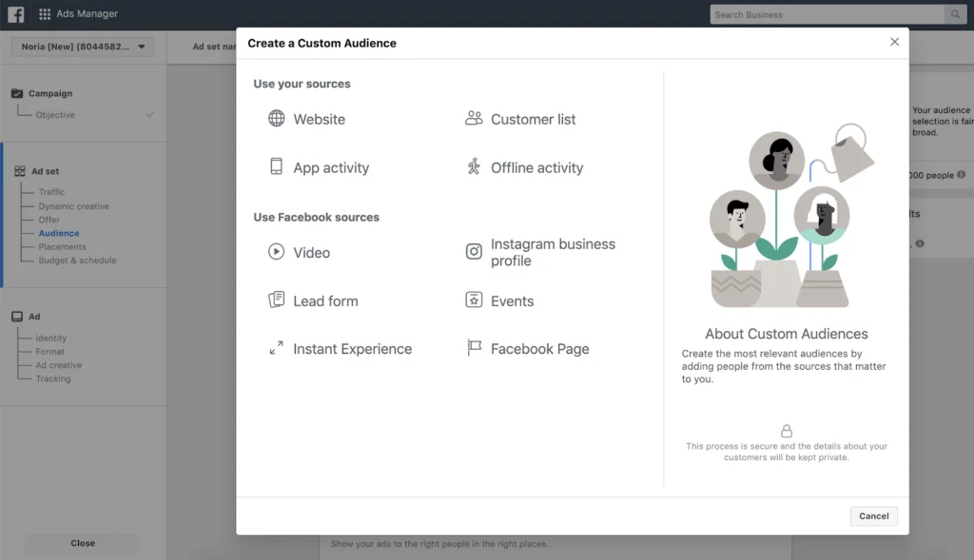This screenshot has height=560, width=974.
Task: Close the Create a Custom Audience dialog
Action: click(894, 42)
